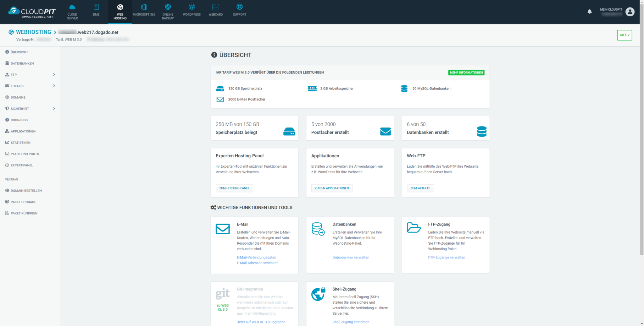Click the Microsoft 365 icon
Viewport: 644px width, 326px height.
[x=144, y=7]
